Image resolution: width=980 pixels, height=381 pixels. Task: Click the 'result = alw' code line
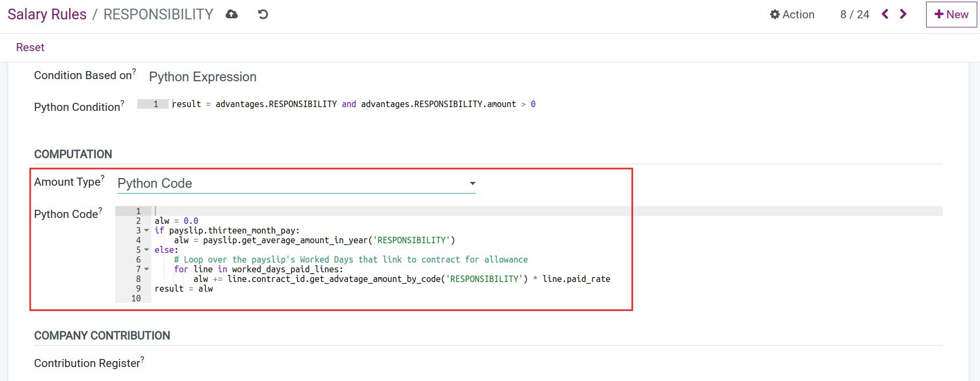click(x=184, y=289)
